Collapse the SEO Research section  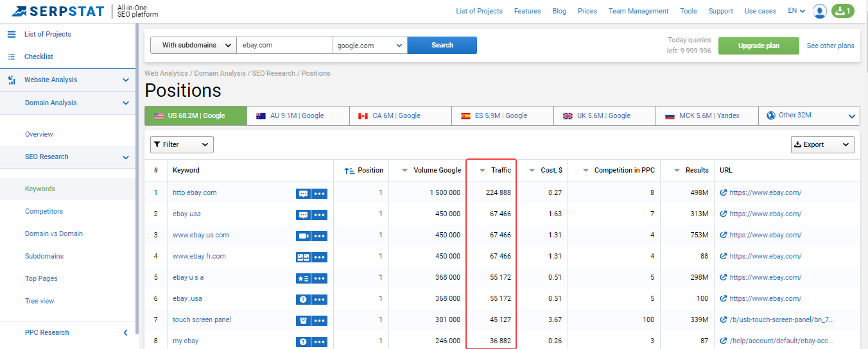pyautogui.click(x=126, y=157)
